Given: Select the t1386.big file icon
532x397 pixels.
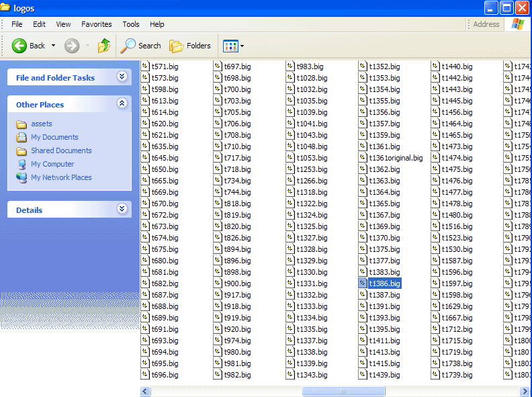Looking at the screenshot, I should click(363, 283).
